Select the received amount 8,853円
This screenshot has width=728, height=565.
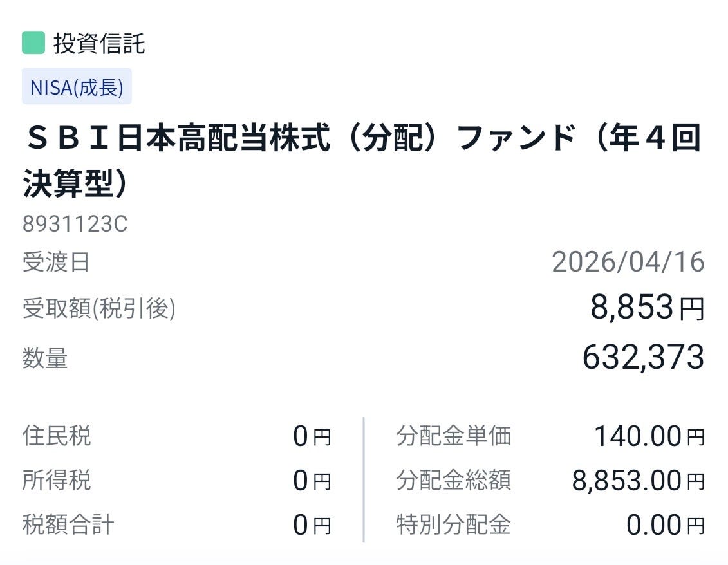[647, 308]
